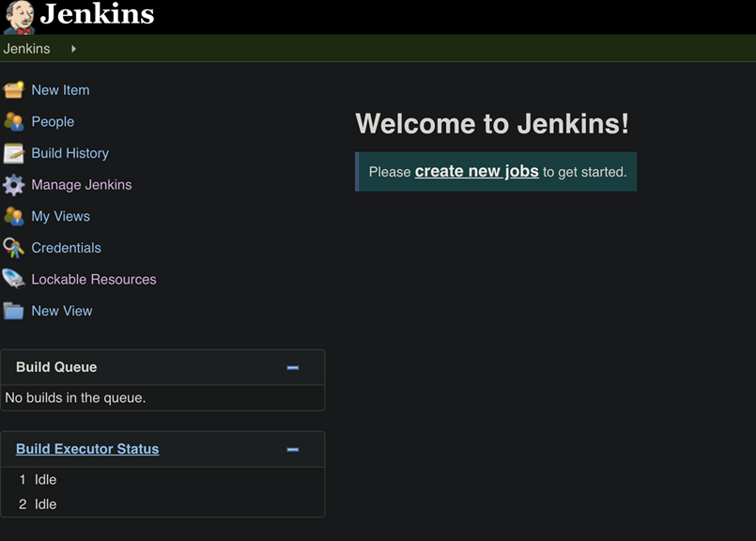Open the Build Executor Status link
This screenshot has height=541, width=756.
click(87, 449)
